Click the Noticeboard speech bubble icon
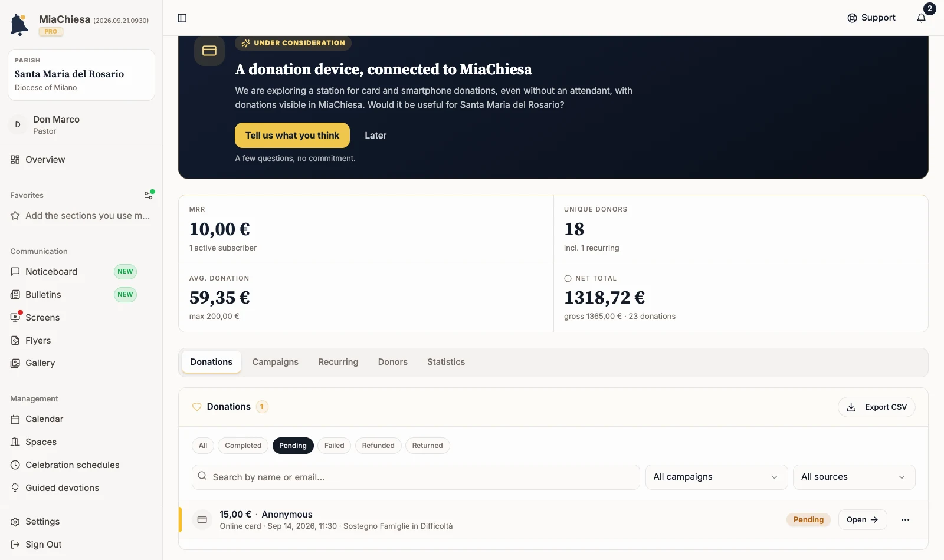 (15, 272)
